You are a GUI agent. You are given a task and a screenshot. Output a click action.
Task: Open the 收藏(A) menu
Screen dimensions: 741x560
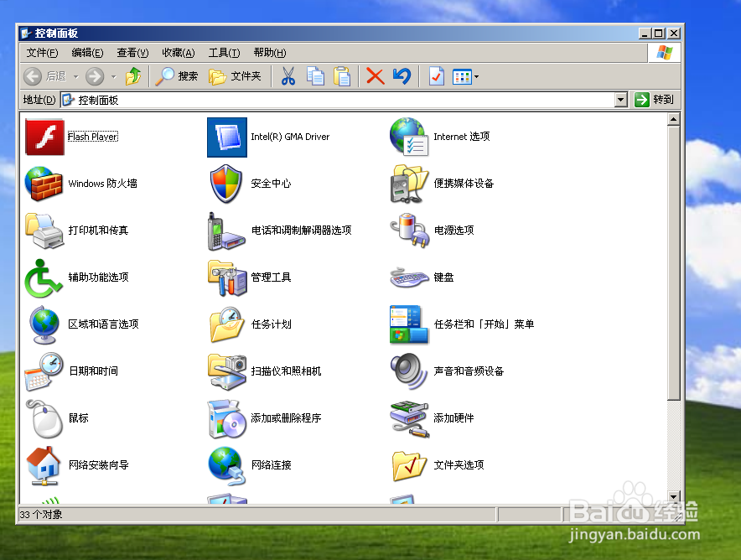179,53
